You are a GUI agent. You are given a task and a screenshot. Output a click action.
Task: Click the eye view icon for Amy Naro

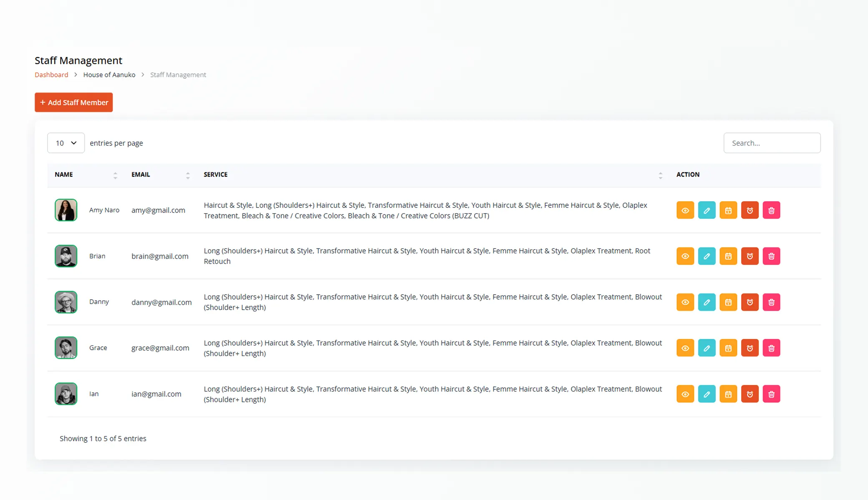pos(685,210)
